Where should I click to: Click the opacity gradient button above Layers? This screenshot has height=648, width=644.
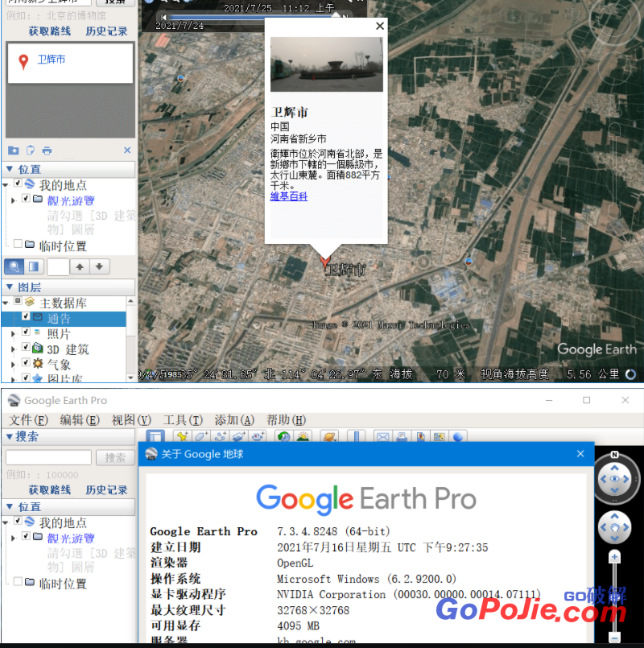pyautogui.click(x=34, y=266)
